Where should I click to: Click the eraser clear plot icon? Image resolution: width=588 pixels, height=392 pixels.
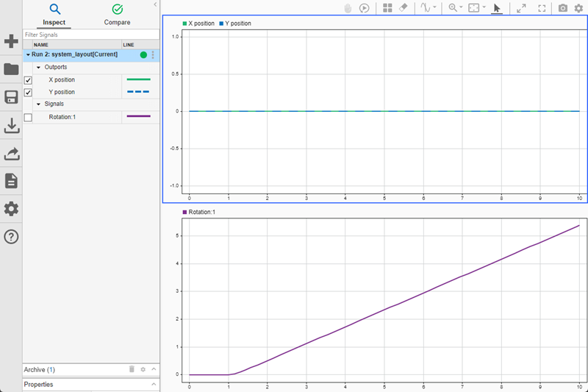coord(403,8)
